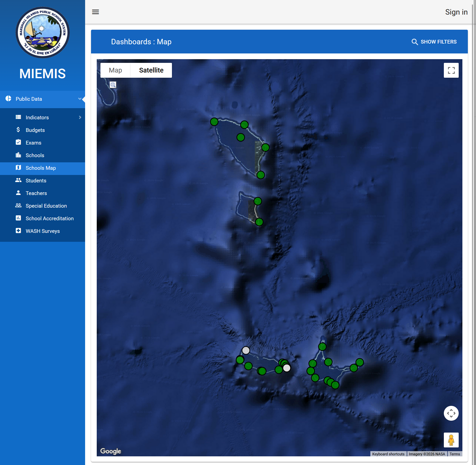Click the MIEMIS school system logo

point(43,33)
